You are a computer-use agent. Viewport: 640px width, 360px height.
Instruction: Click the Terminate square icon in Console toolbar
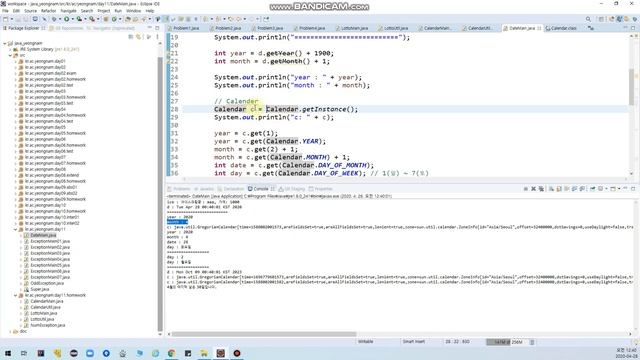pos(526,189)
